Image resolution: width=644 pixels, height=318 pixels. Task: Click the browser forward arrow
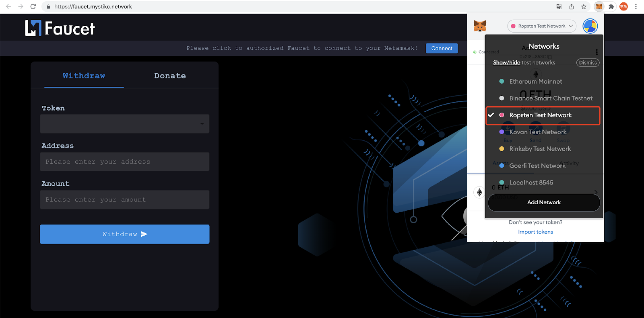(21, 6)
